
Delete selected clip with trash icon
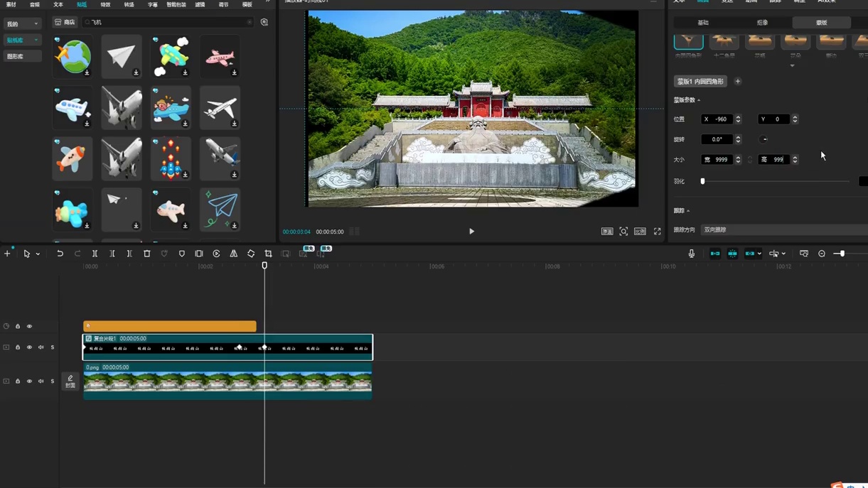pyautogui.click(x=147, y=254)
